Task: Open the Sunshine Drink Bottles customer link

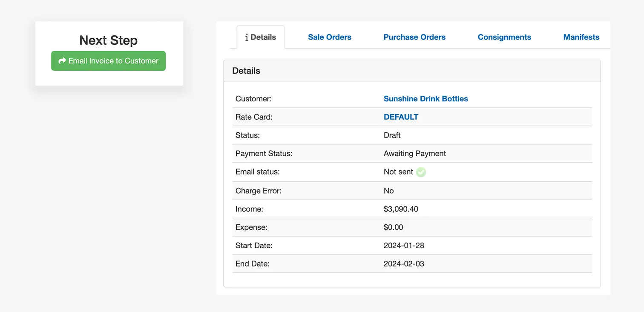Action: [x=426, y=99]
